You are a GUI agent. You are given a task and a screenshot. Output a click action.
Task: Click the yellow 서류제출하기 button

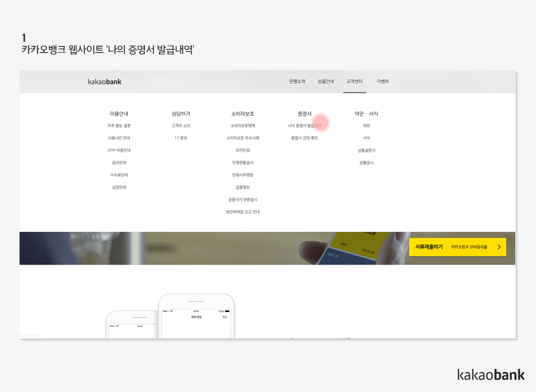click(457, 247)
